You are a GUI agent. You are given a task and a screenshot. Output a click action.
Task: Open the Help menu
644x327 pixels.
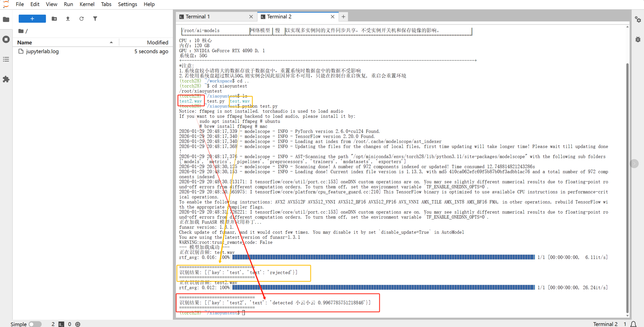(x=149, y=4)
